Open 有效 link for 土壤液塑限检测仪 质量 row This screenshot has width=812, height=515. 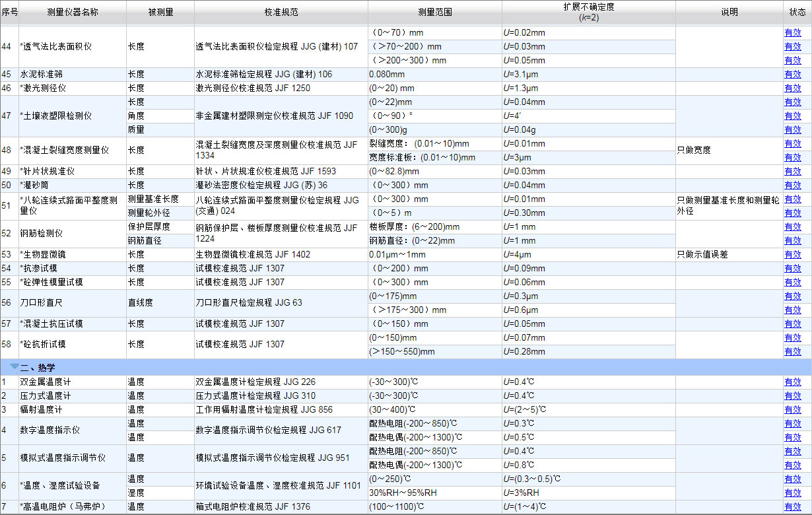point(792,129)
